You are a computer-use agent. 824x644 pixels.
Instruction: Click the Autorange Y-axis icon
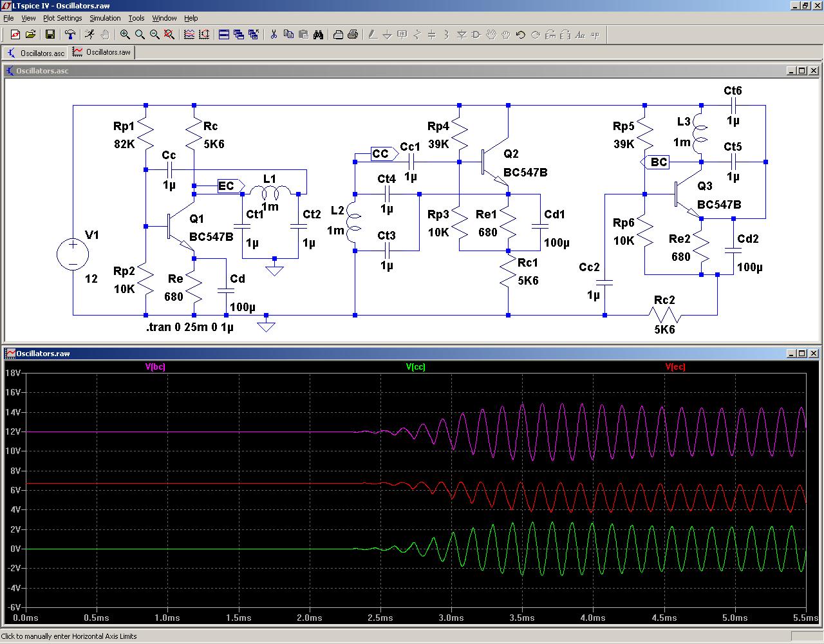204,35
